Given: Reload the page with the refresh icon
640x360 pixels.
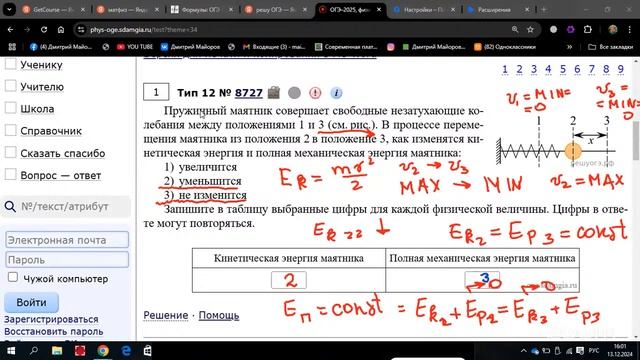Looking at the screenshot, I should point(44,29).
